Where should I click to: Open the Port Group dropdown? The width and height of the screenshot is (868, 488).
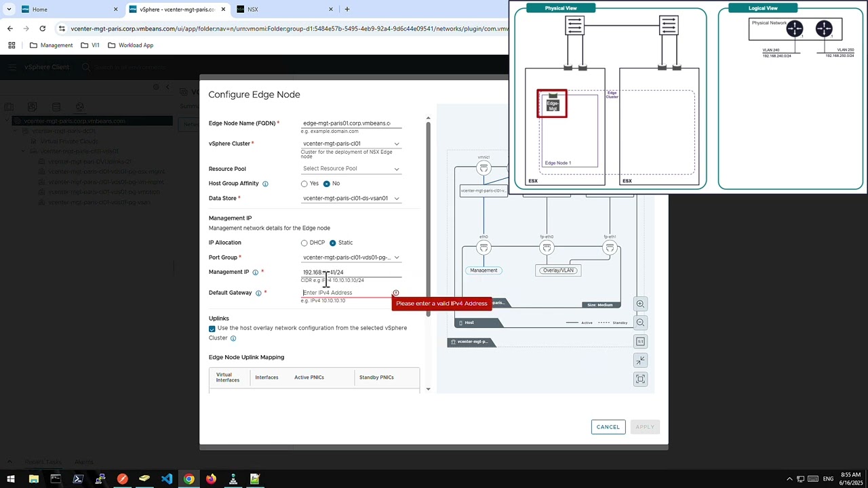351,258
